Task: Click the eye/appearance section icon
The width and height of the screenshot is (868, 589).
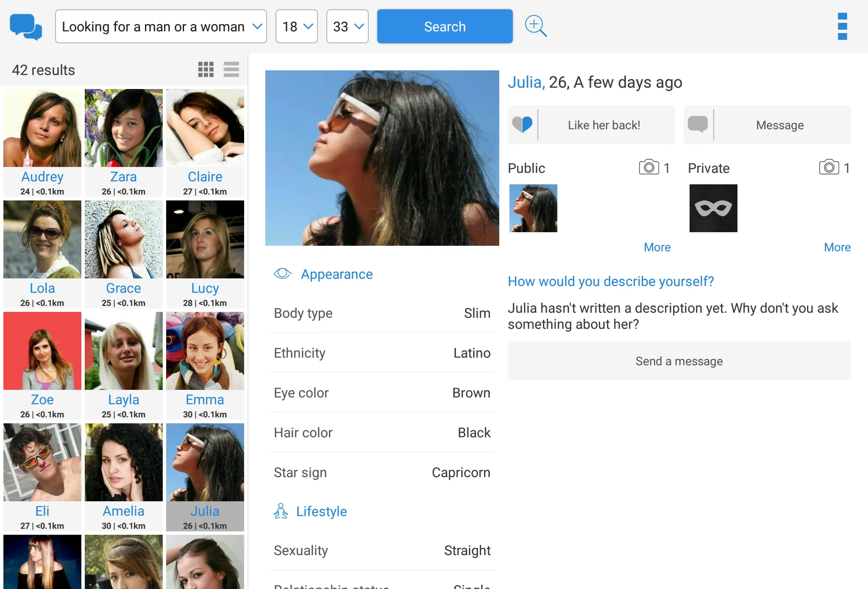Action: click(281, 274)
